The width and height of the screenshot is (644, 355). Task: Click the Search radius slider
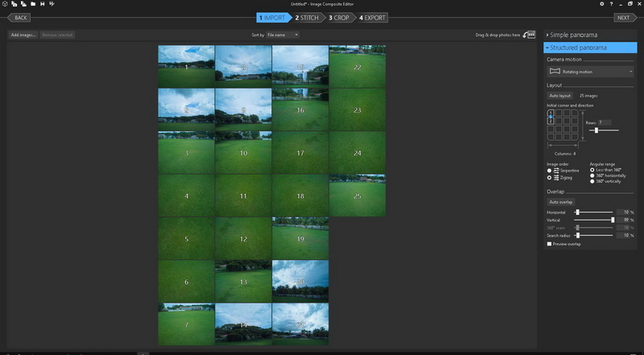coord(593,235)
